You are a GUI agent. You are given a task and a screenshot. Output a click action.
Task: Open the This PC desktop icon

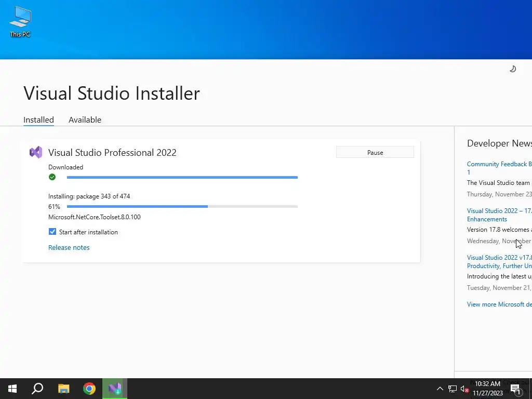[x=20, y=22]
